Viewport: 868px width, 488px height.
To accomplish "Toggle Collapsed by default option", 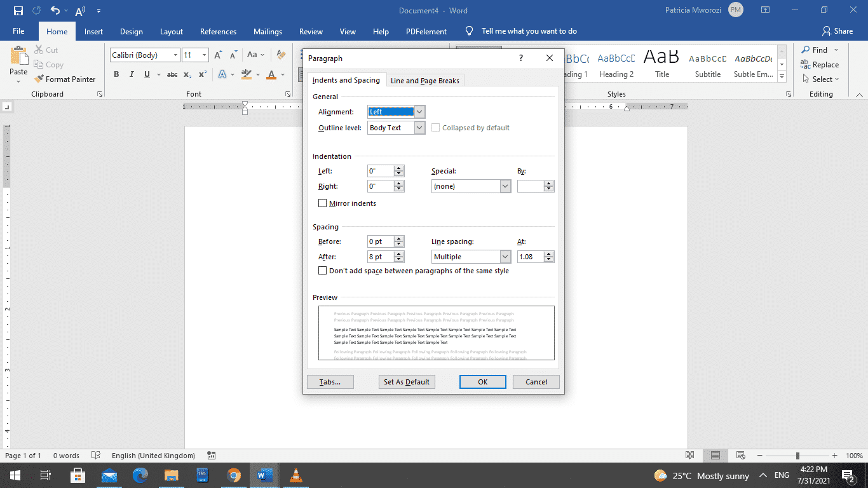I will [436, 127].
